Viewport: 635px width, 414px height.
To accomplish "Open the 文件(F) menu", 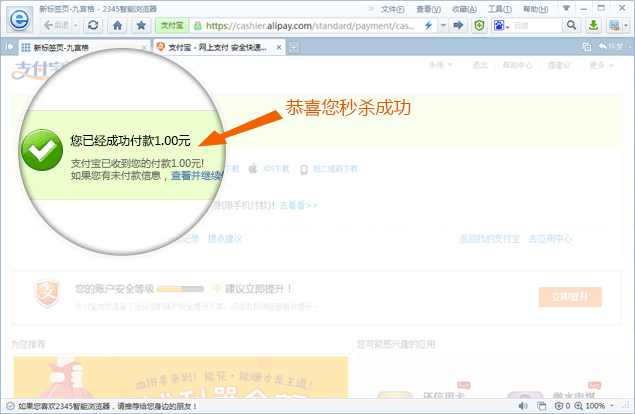I will [392, 8].
